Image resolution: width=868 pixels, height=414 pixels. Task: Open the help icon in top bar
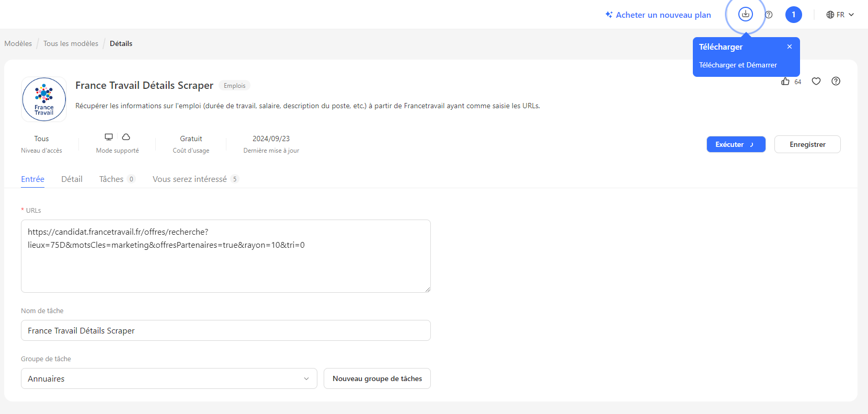tap(769, 15)
